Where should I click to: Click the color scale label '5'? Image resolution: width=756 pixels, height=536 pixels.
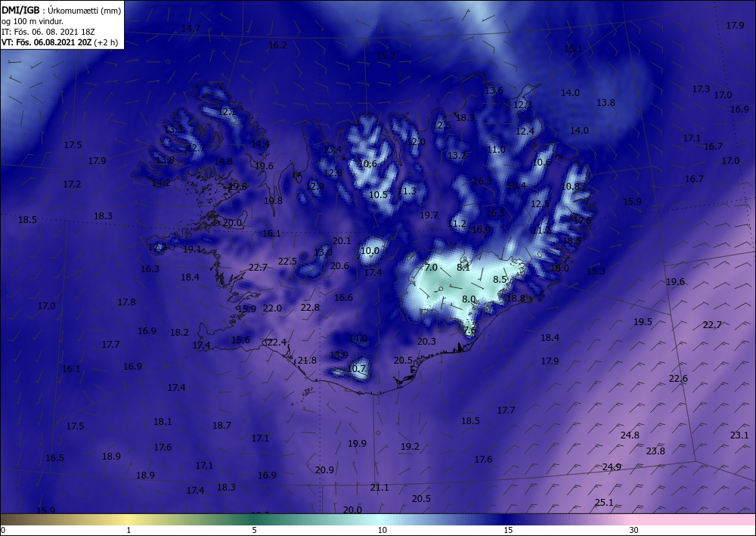coord(254,530)
